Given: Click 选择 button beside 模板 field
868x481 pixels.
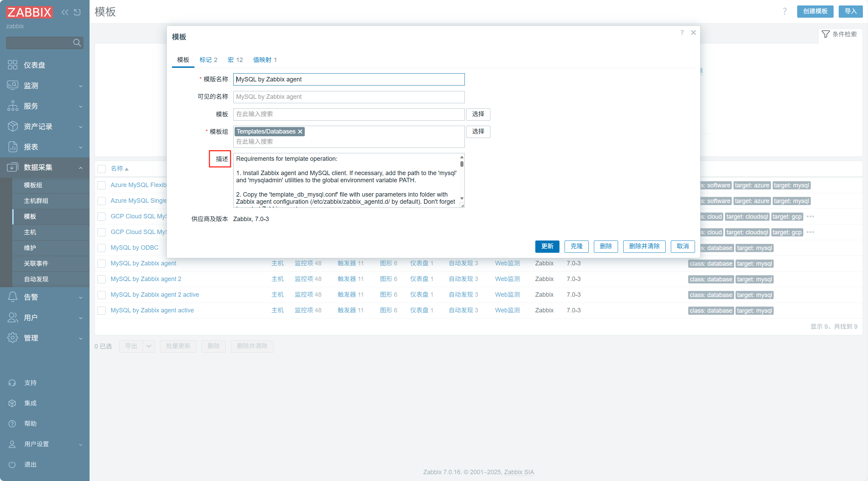Looking at the screenshot, I should pyautogui.click(x=478, y=114).
